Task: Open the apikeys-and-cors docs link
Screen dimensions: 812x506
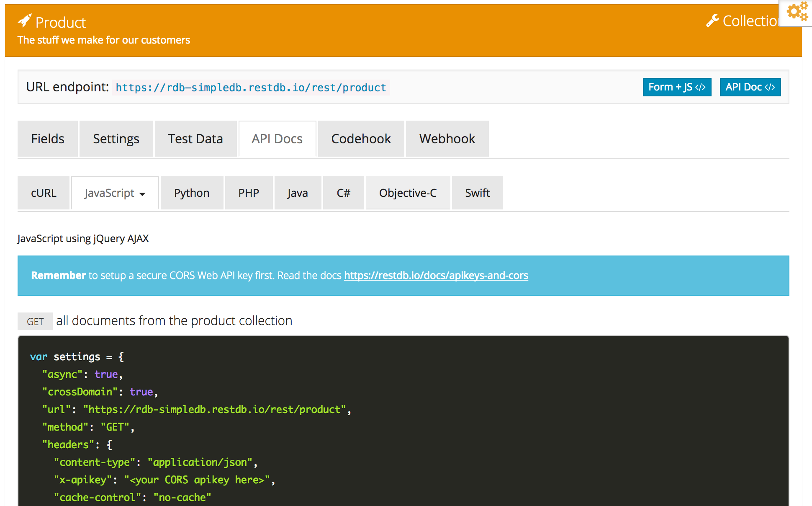Action: (436, 276)
